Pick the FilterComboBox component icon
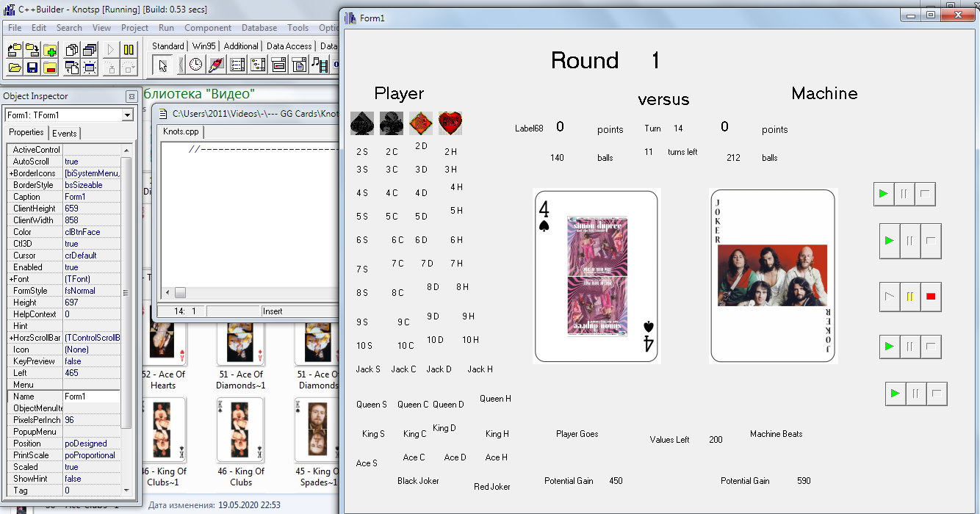Screen dimensions: 980x514 point(299,65)
